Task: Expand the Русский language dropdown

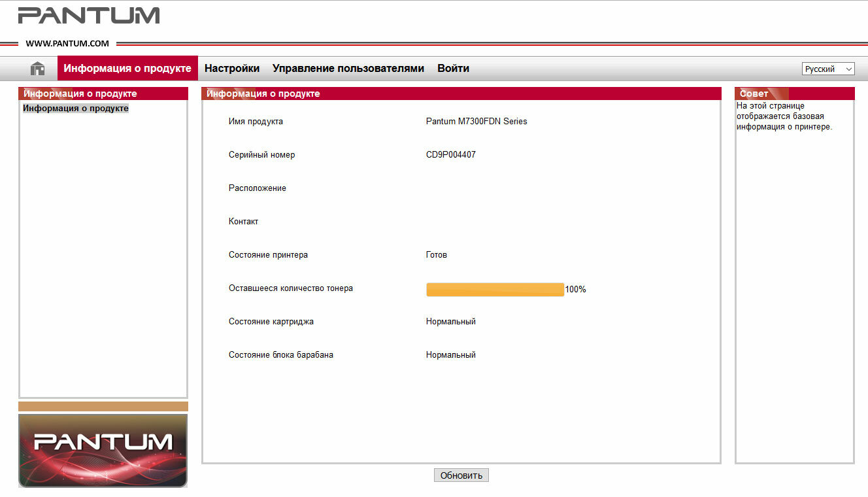Action: click(828, 69)
